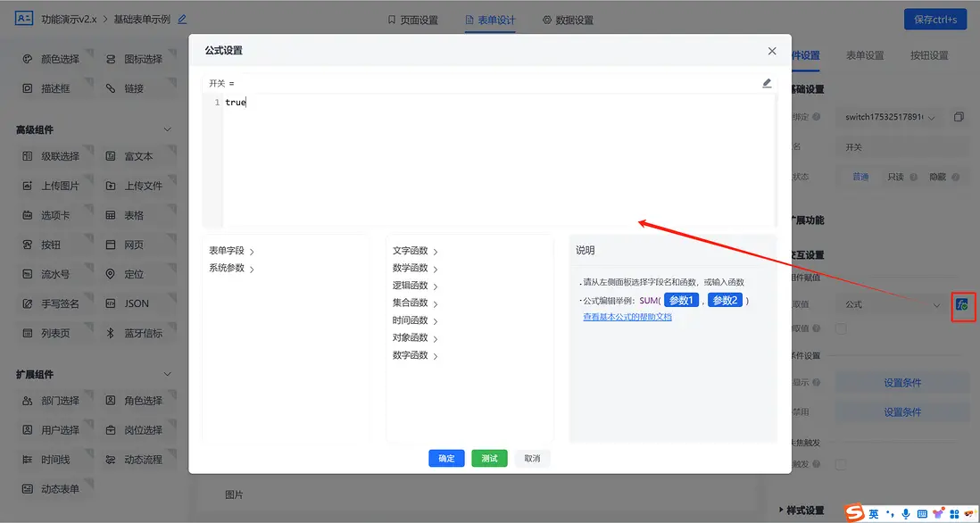980x523 pixels.
Task: Click the 岗位选择 briefcase icon
Action: click(x=111, y=430)
